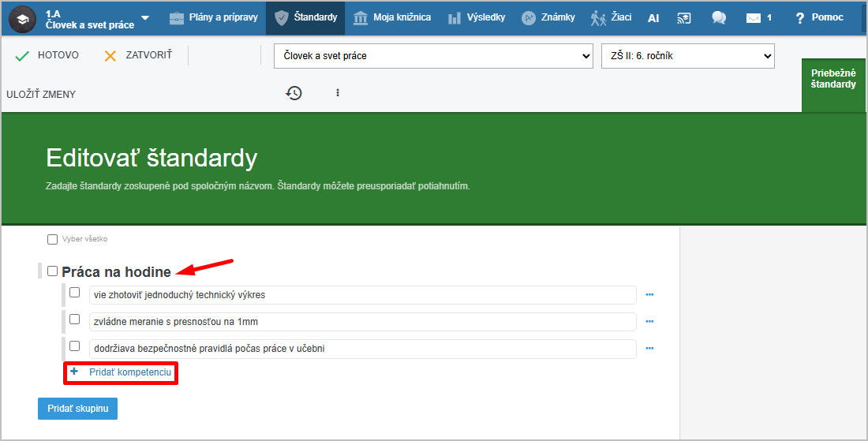Open the chat messages bubble icon
The height and width of the screenshot is (441, 868).
(718, 18)
